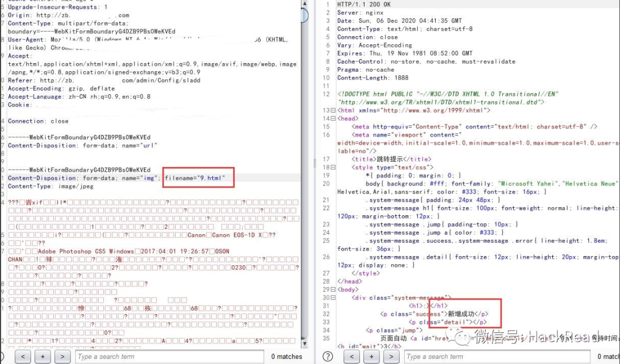The image size is (620, 364).
Task: Click the request panel's next match '>' button
Action: click(62, 356)
